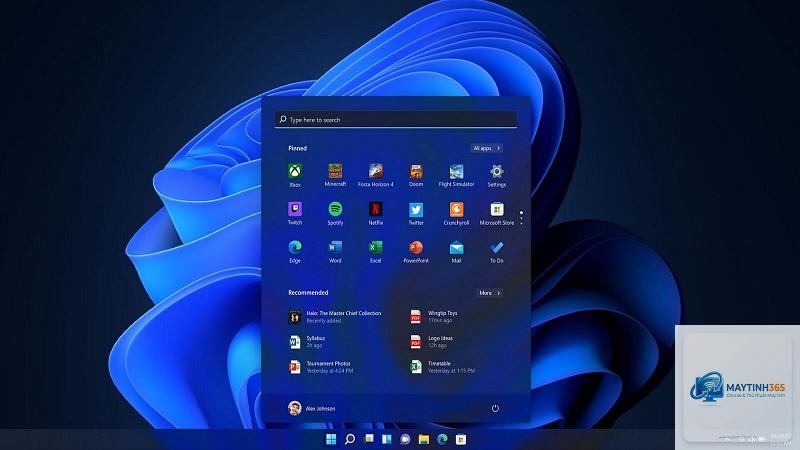Screen dimensions: 800x450
Task: Open Tournament Photos presentation
Action: (320, 367)
